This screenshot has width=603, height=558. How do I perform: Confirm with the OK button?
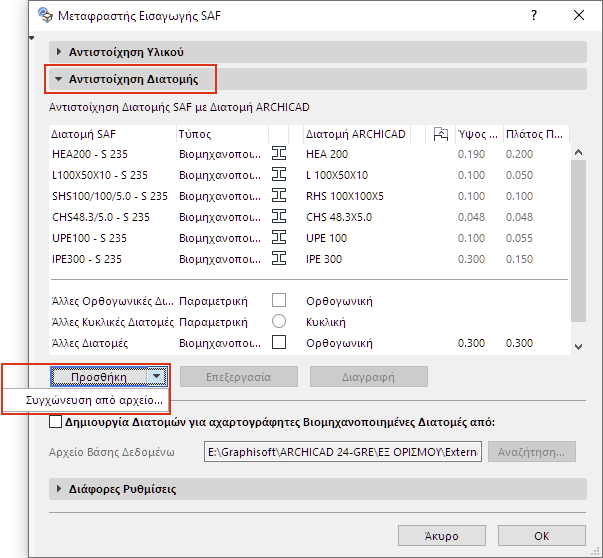tap(542, 536)
